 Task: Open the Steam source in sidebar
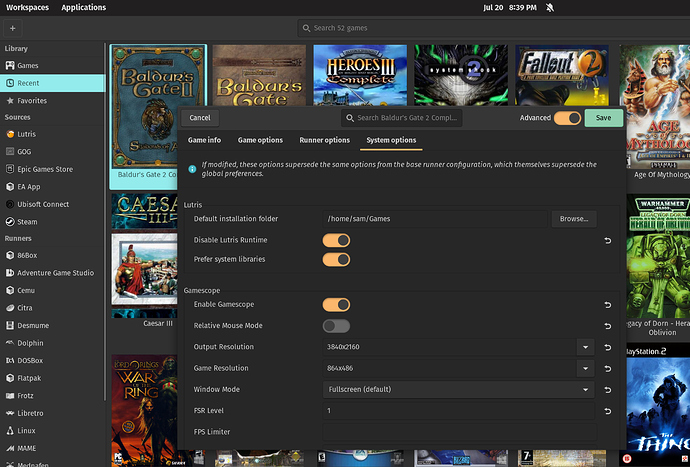pos(26,222)
